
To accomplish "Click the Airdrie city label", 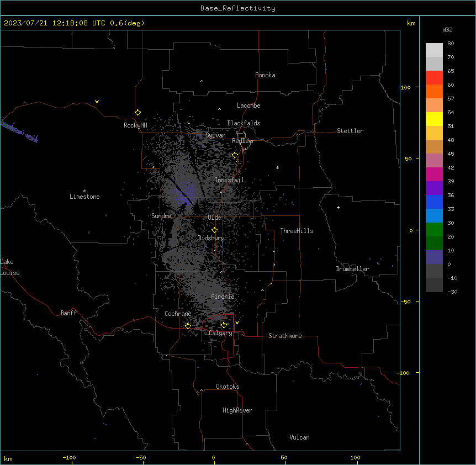I will (223, 297).
